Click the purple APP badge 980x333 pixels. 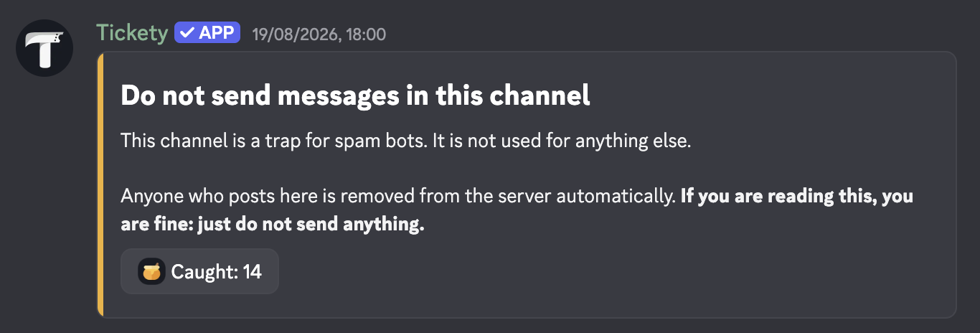coord(207,32)
